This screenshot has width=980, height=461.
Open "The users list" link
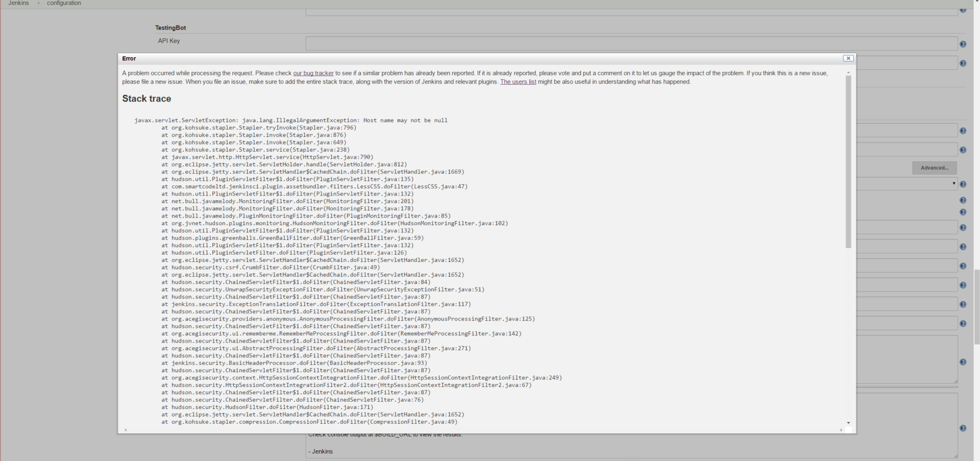[x=518, y=82]
